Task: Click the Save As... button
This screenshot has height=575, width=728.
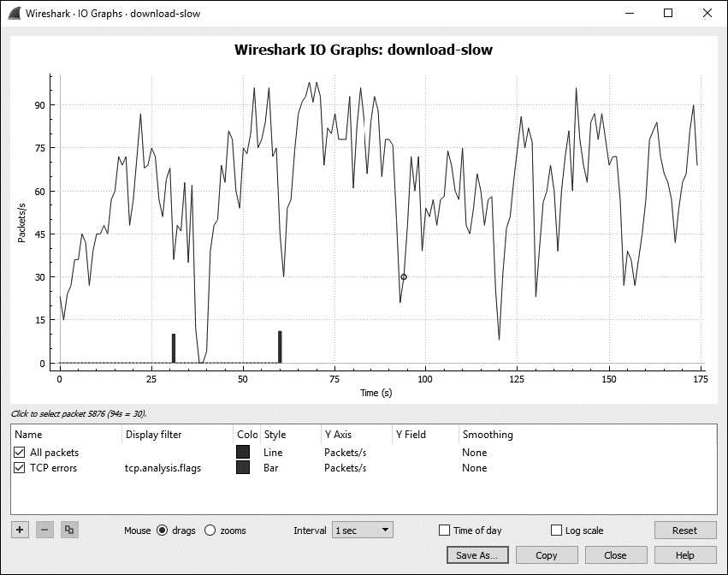Action: (x=477, y=555)
